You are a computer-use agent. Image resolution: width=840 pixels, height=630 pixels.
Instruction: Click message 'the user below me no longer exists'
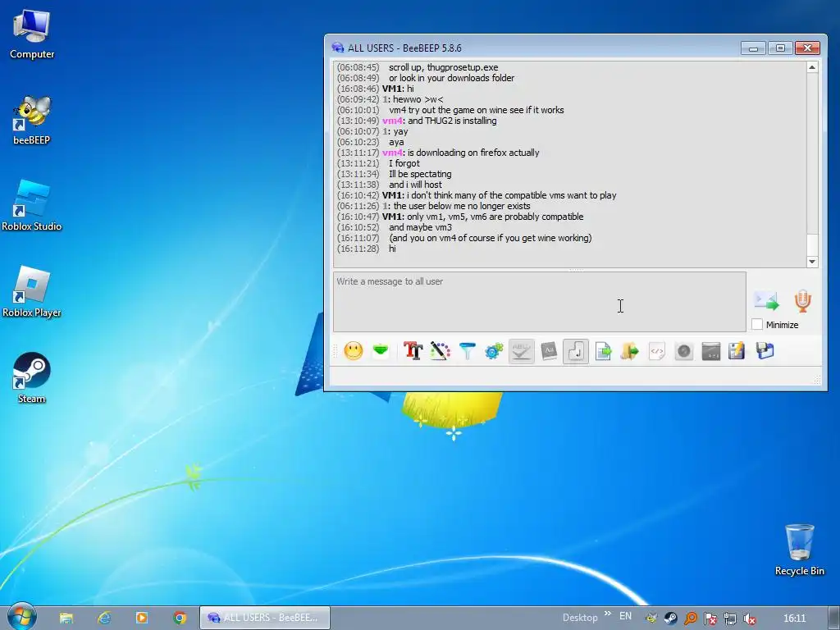tap(462, 206)
